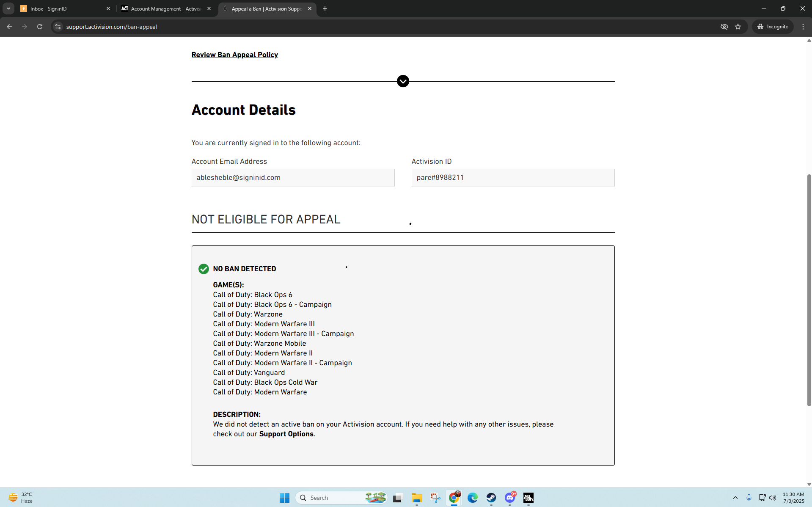
Task: Open the Support Options link
Action: [x=286, y=434]
